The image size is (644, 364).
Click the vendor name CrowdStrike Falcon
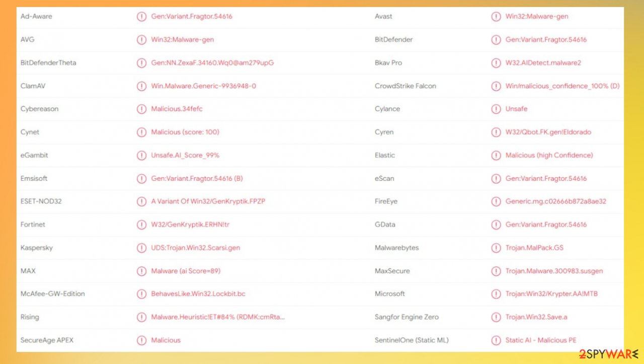[x=406, y=86]
